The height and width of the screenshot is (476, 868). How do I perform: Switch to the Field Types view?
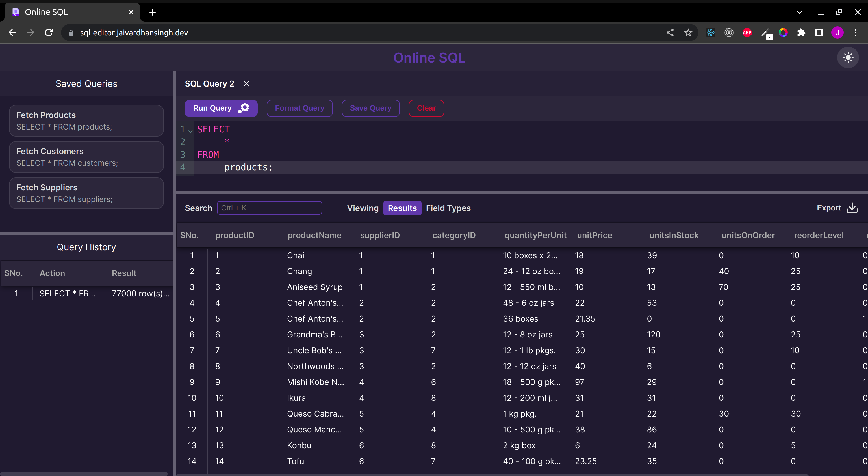(x=448, y=208)
